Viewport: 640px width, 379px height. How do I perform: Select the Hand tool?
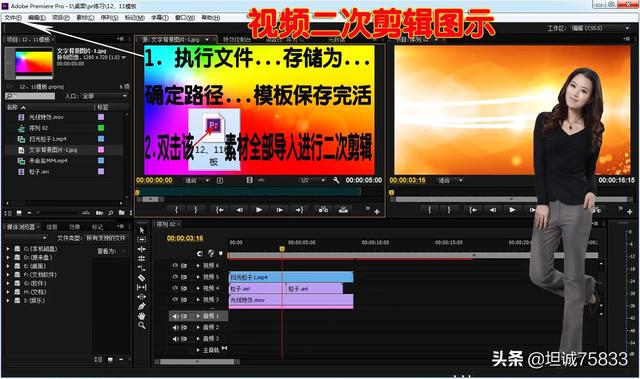[x=142, y=316]
